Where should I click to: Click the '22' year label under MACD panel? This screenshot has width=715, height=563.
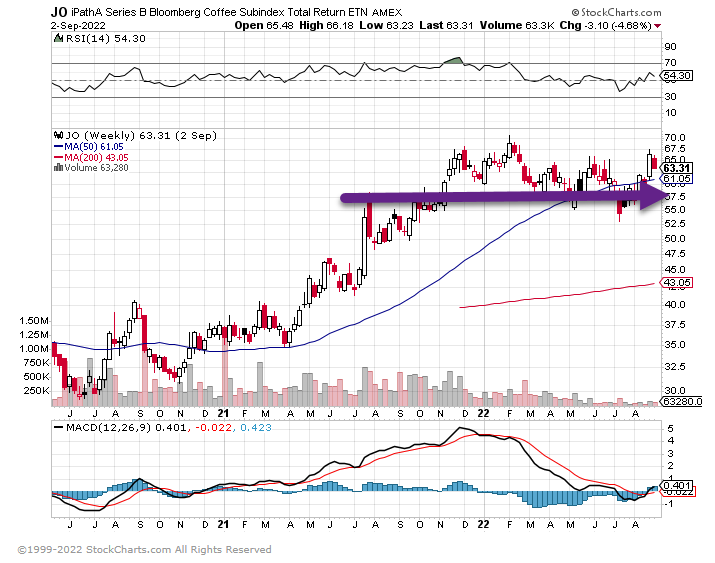pyautogui.click(x=483, y=525)
